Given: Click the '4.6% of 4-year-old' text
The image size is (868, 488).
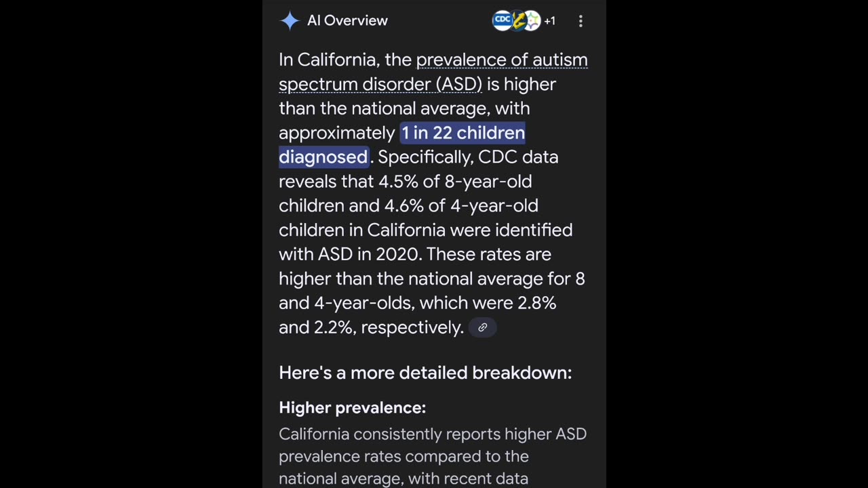Looking at the screenshot, I should [x=461, y=206].
